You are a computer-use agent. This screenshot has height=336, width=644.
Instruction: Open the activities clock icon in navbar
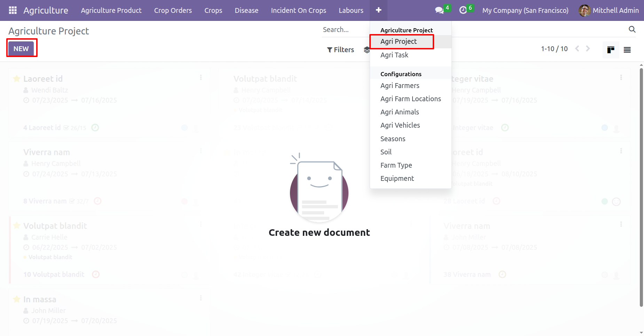(463, 10)
